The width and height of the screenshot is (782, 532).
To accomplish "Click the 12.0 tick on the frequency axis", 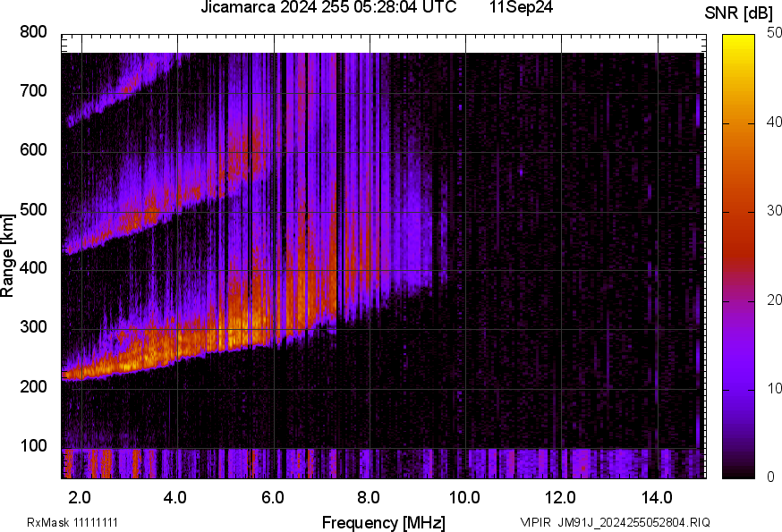I will [x=561, y=496].
